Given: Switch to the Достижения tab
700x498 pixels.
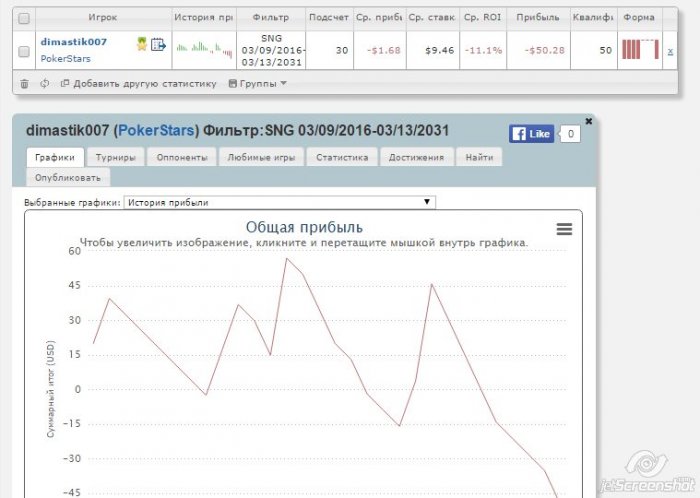Looking at the screenshot, I should pyautogui.click(x=417, y=158).
